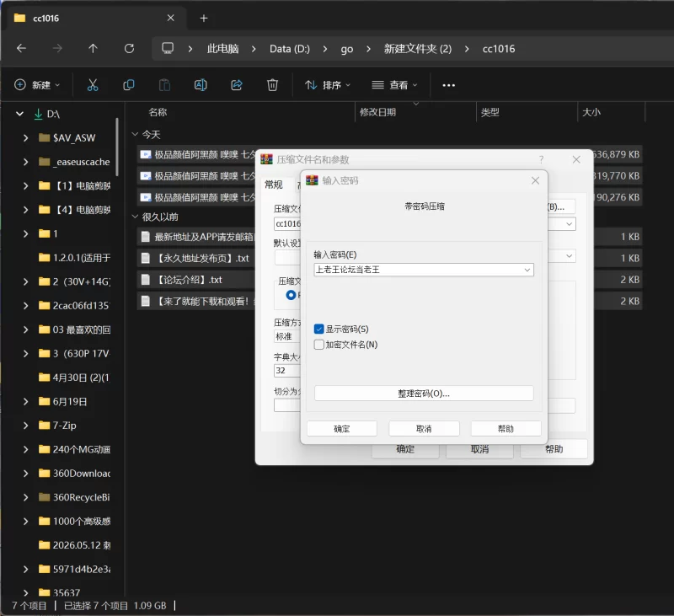This screenshot has width=674, height=616.
Task: Click the 536,879 KB size cell
Action: pos(616,154)
